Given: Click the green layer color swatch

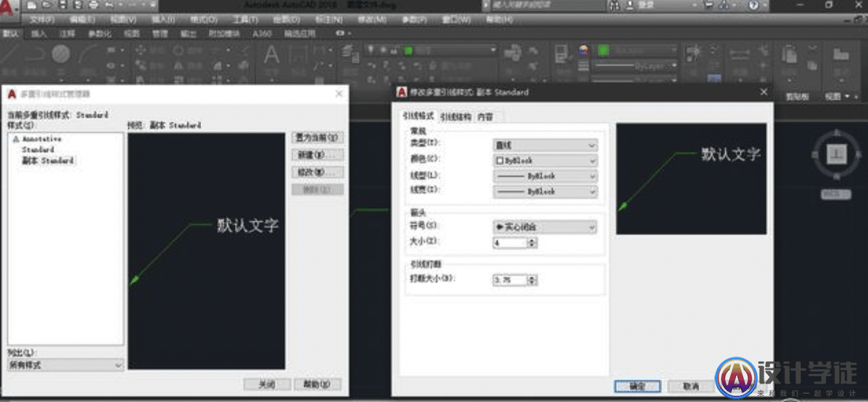Looking at the screenshot, I should (408, 50).
